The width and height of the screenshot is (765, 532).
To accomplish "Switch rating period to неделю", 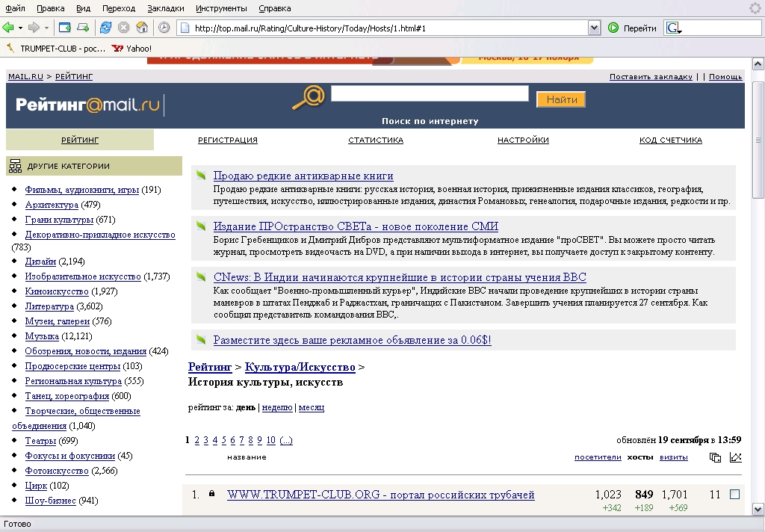I will [277, 407].
